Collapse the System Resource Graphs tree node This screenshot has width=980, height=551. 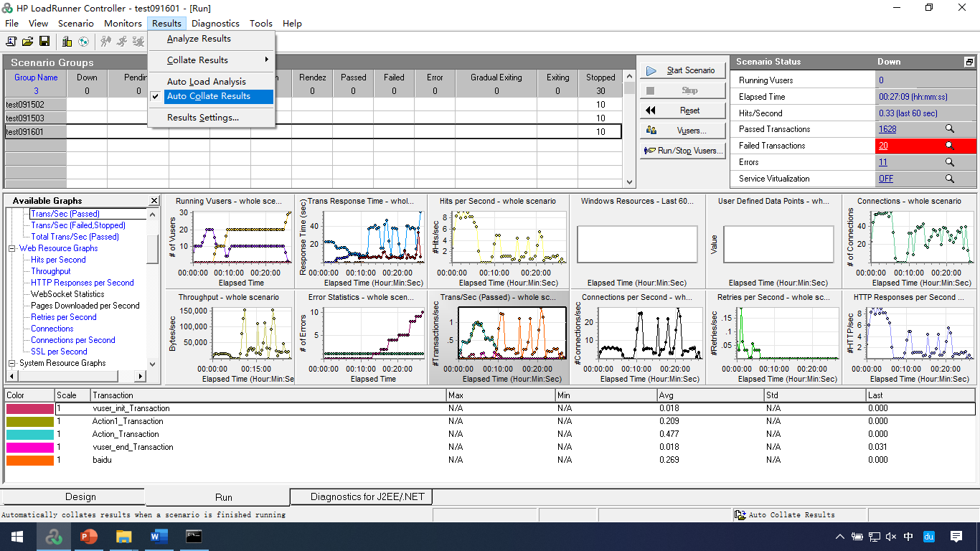click(12, 363)
